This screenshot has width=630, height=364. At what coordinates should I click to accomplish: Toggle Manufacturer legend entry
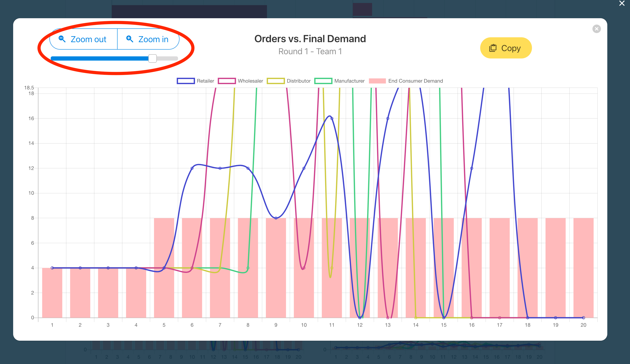point(339,81)
